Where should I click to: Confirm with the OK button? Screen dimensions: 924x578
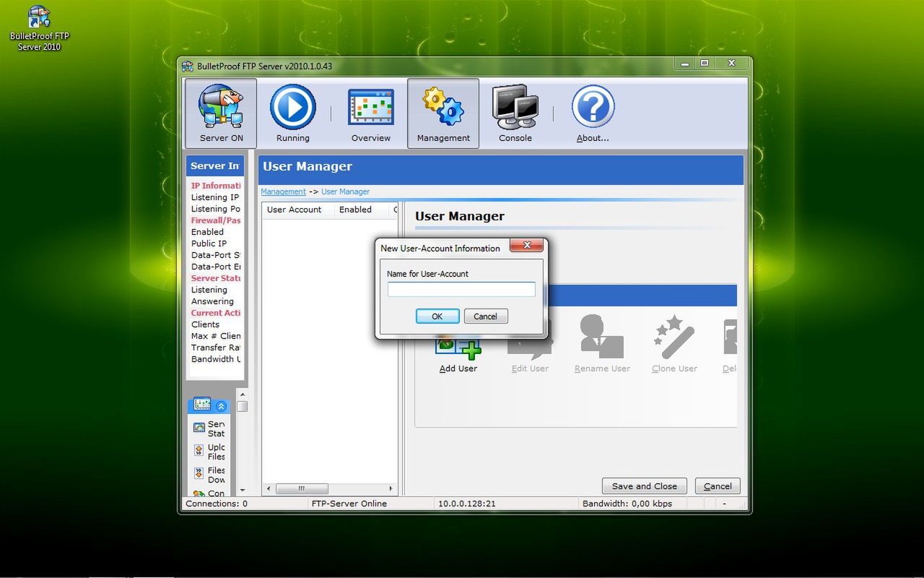437,316
